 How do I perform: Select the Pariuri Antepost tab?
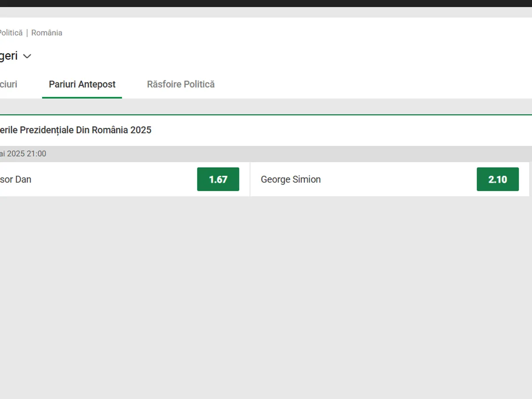pyautogui.click(x=82, y=84)
